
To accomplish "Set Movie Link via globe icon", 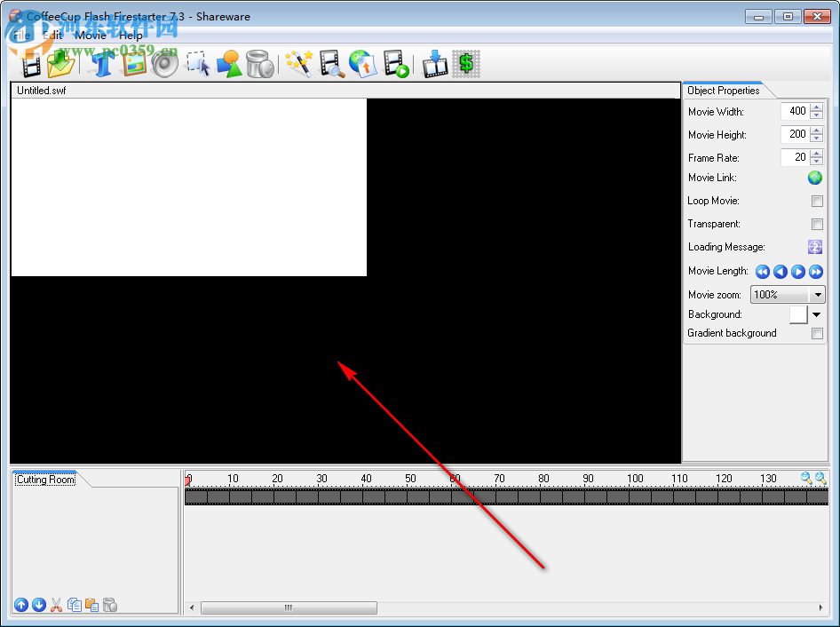I will pyautogui.click(x=815, y=178).
